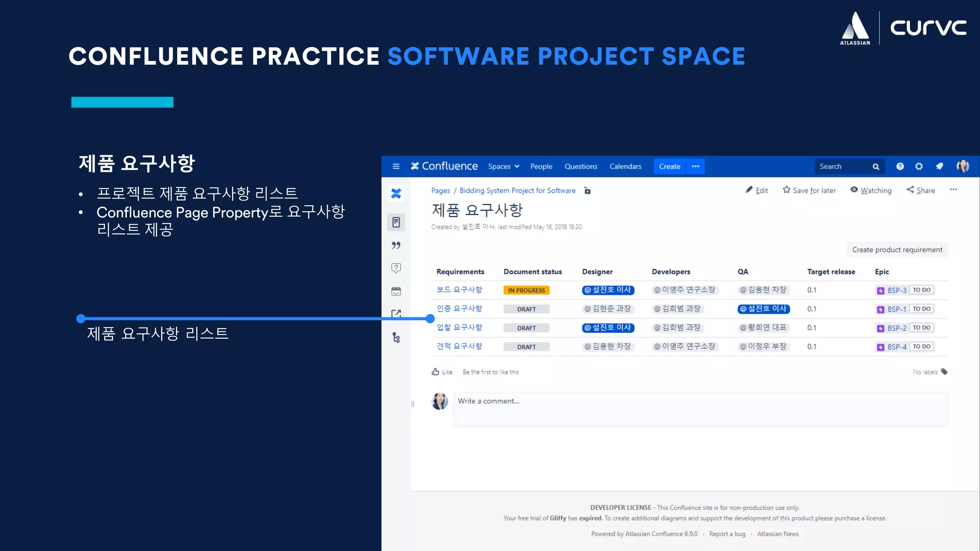Open Jira epic BSP-2 link
The image size is (980, 551).
[x=896, y=328]
